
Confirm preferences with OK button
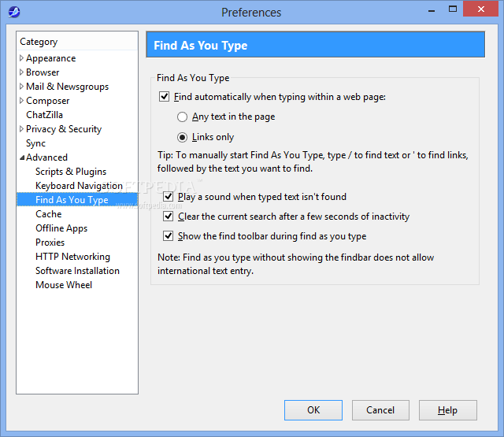(313, 410)
